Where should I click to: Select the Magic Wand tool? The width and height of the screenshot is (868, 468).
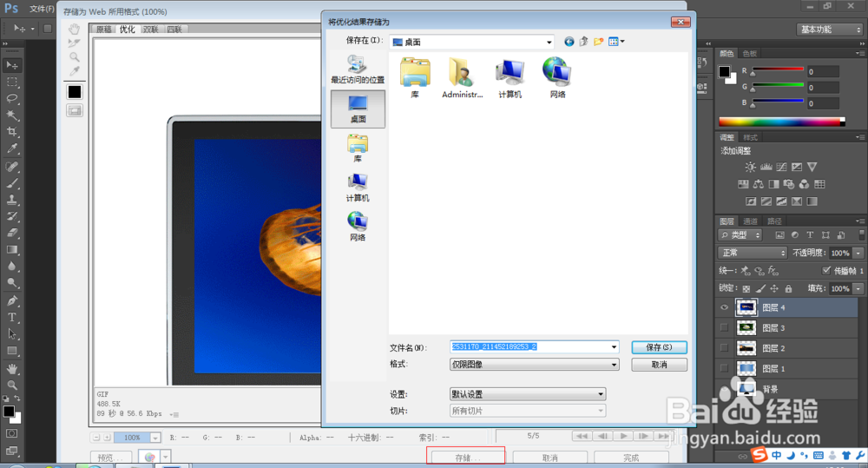tap(11, 115)
